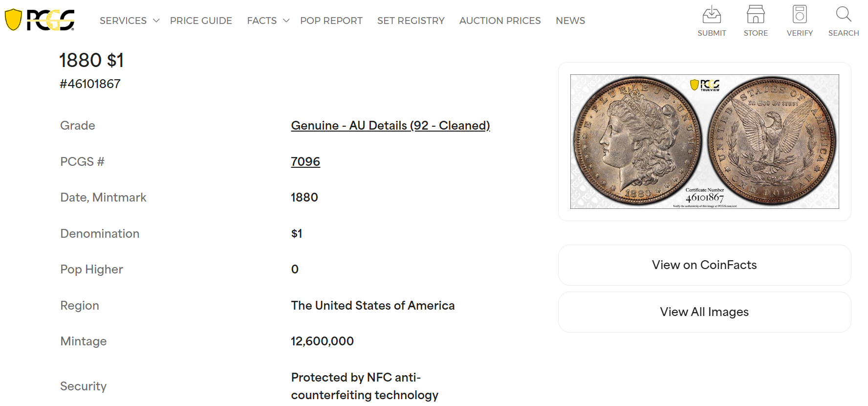Open the Search magnifier icon
Image resolution: width=868 pixels, height=406 pixels.
click(x=844, y=15)
